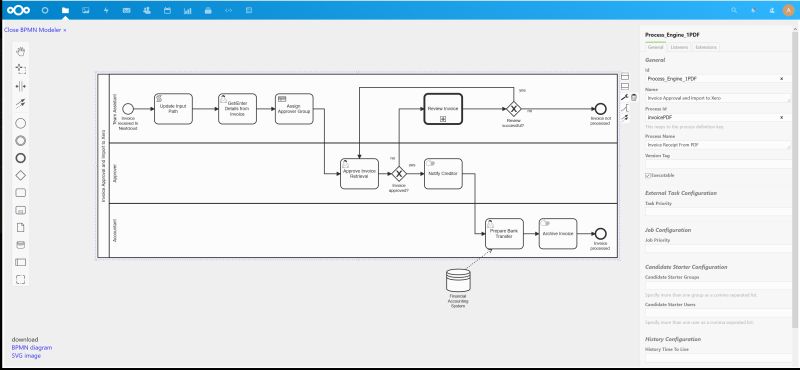
Task: Expand the Review Invoice subprocess marker
Action: coord(443,118)
